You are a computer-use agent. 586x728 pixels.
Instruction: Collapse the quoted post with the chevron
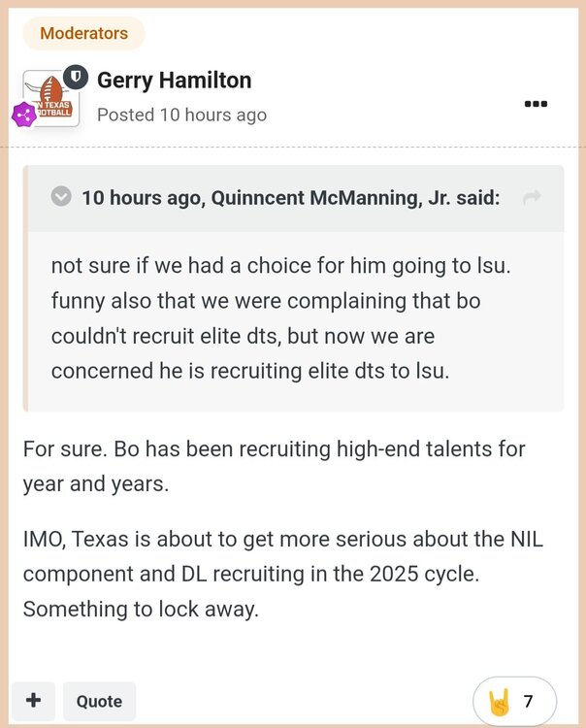(x=61, y=198)
